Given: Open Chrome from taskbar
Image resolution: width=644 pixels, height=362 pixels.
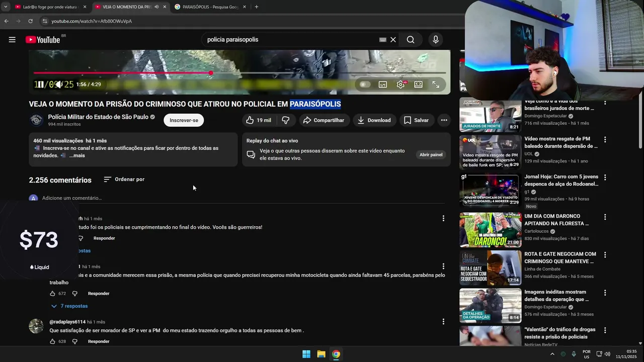Looking at the screenshot, I should (336, 354).
